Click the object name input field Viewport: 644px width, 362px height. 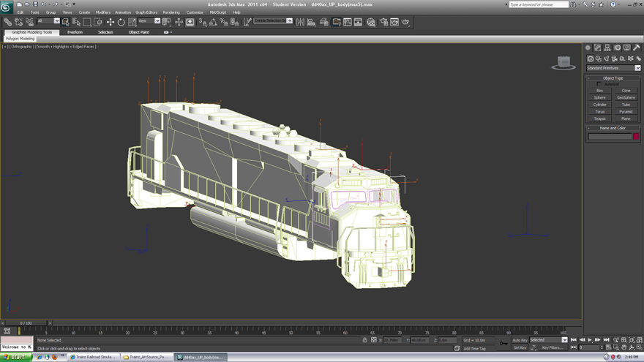point(610,136)
